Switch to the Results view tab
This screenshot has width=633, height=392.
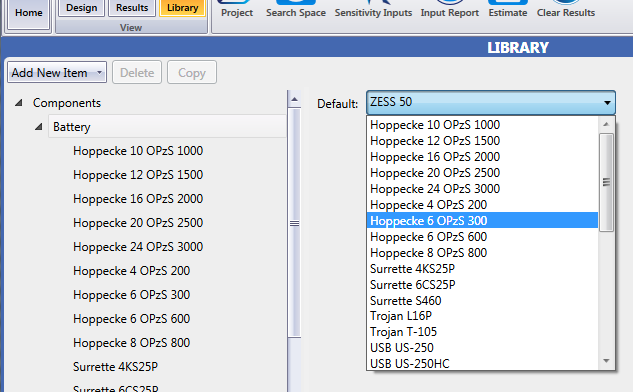point(132,8)
